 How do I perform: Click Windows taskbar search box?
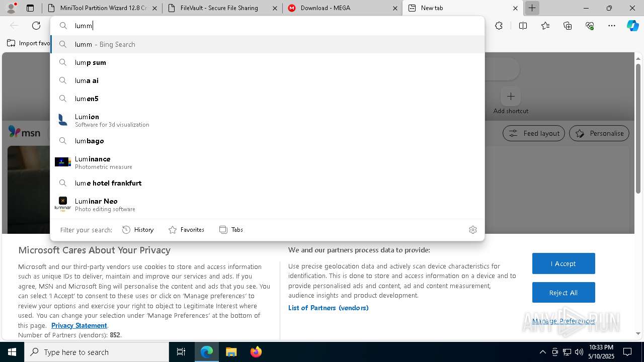97,352
